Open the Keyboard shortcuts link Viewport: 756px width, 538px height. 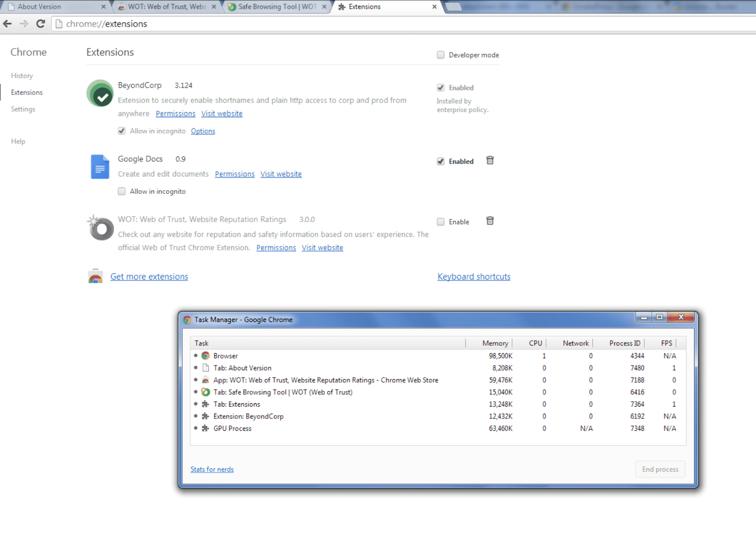point(473,276)
